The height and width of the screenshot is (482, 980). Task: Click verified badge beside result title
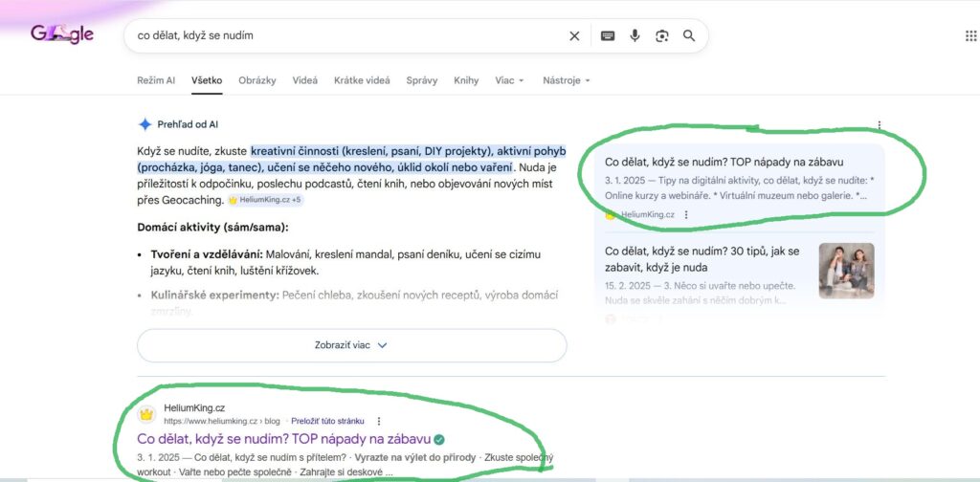(x=439, y=440)
